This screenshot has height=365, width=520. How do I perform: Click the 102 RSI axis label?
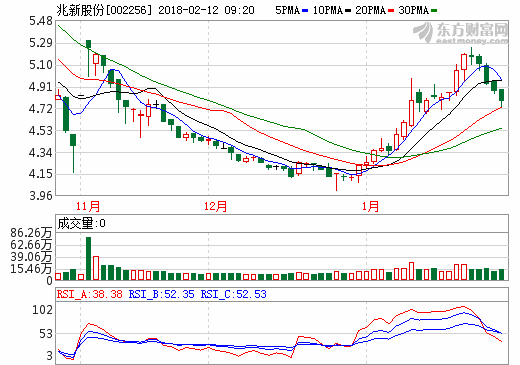[x=42, y=310]
